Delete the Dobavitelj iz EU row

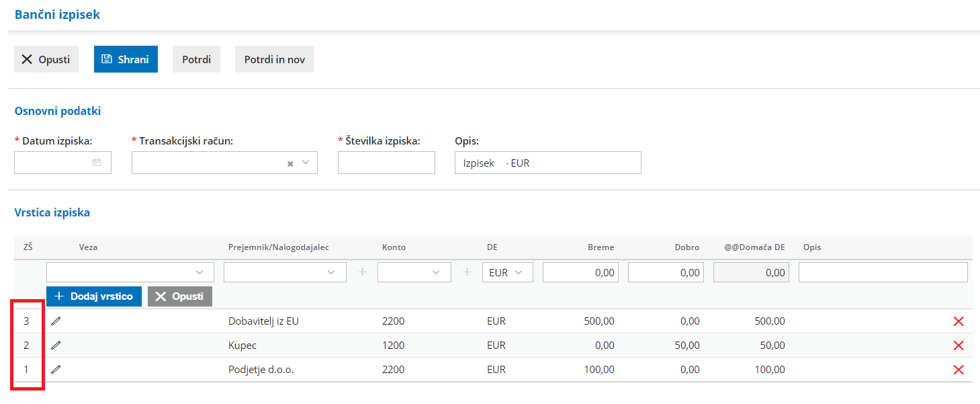tap(959, 321)
